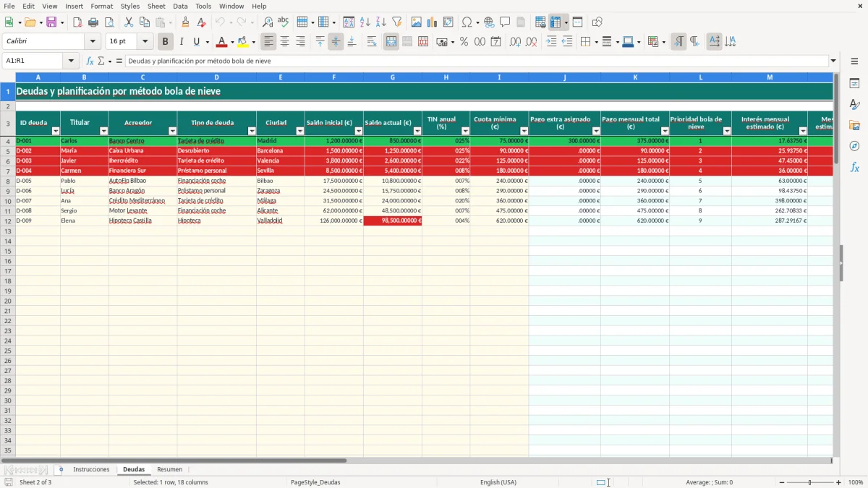
Task: Open the Format menu
Action: [x=101, y=6]
